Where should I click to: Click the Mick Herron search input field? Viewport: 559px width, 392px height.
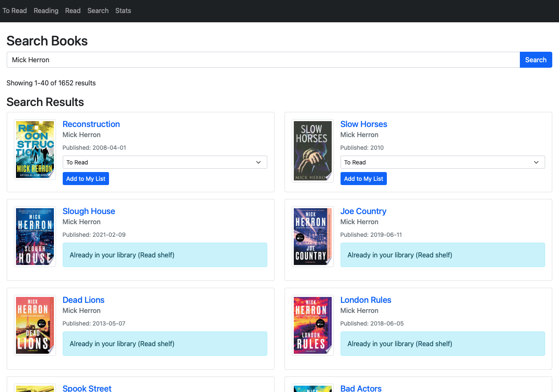pos(263,60)
